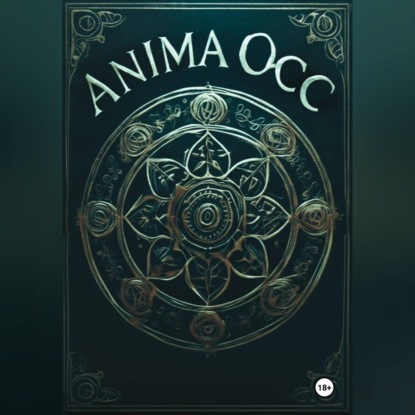
Task: Click the rightmost rosette on the ring
Action: click(313, 215)
